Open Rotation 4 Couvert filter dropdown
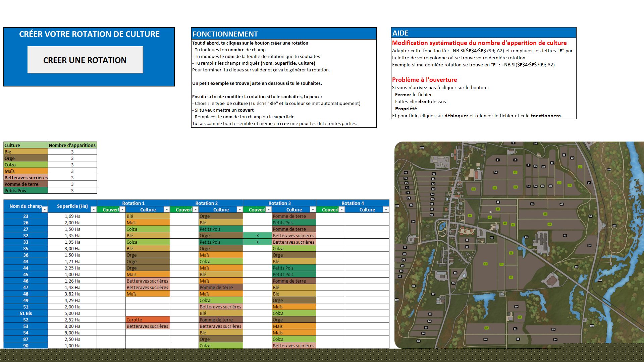This screenshot has height=362, width=644. [341, 209]
